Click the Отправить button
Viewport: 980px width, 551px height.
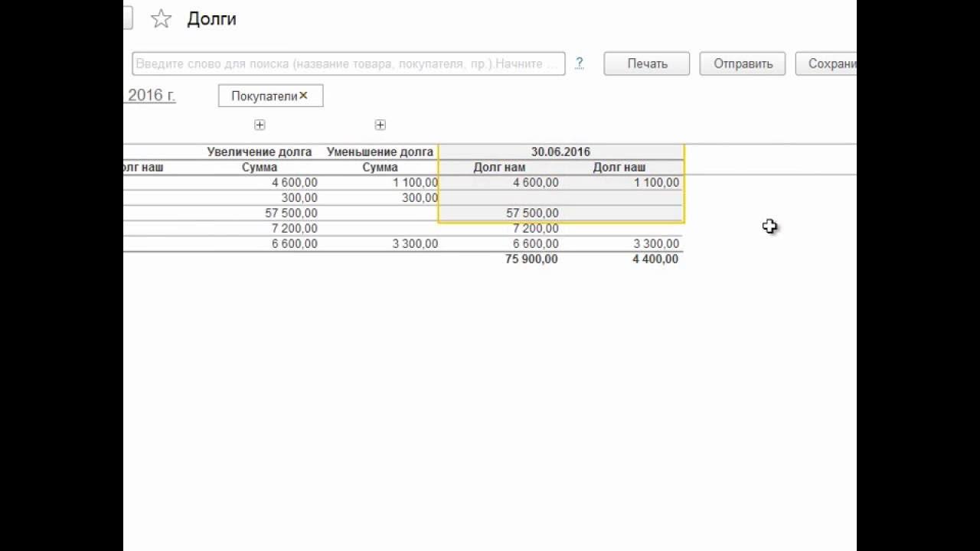[x=743, y=64]
